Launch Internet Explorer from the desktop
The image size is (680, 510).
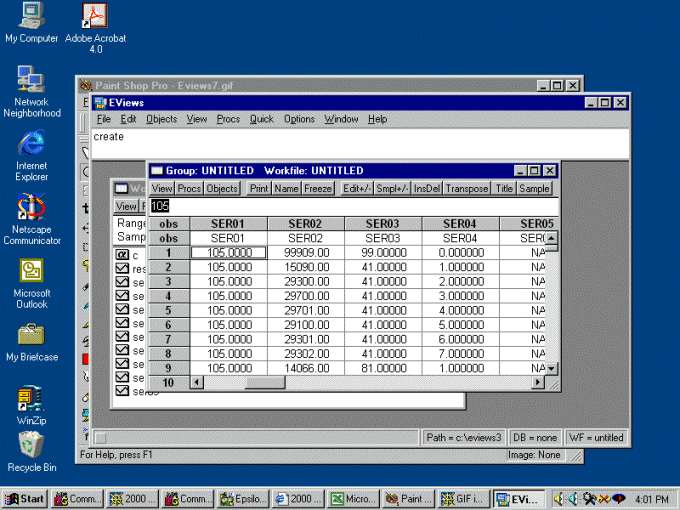point(31,143)
